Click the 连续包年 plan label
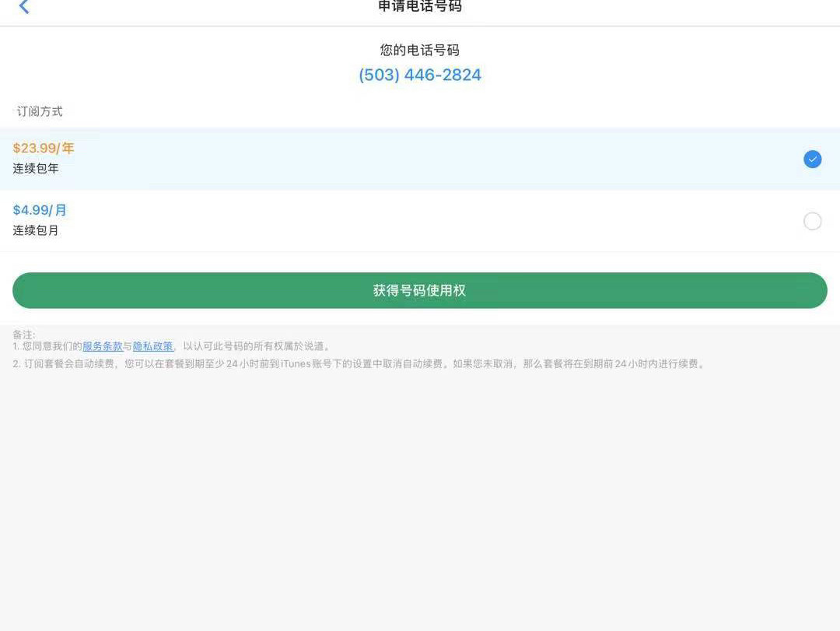 coord(36,168)
